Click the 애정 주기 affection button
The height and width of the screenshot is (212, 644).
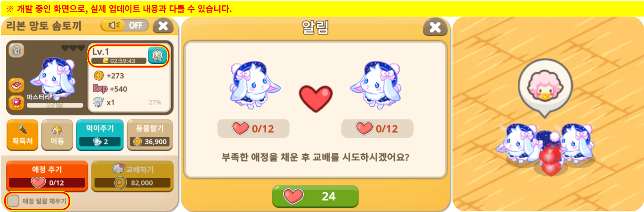(47, 176)
